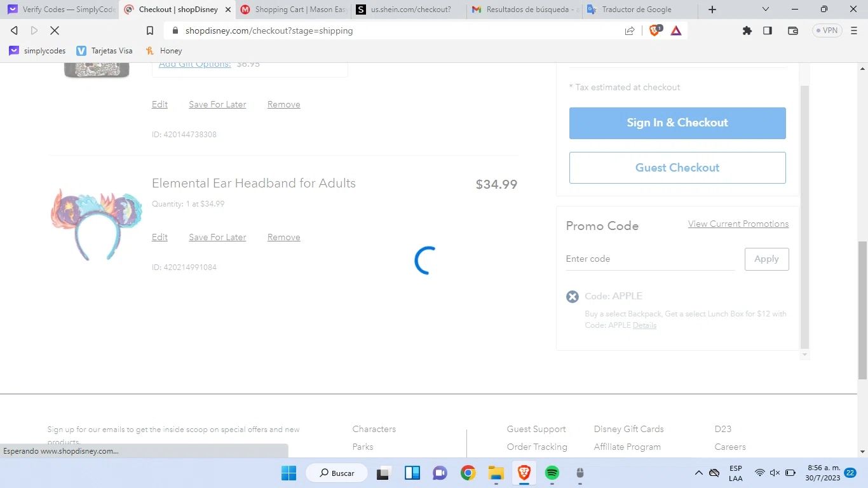Remove the item with ID 420144738308
This screenshot has width=868, height=488.
[283, 104]
